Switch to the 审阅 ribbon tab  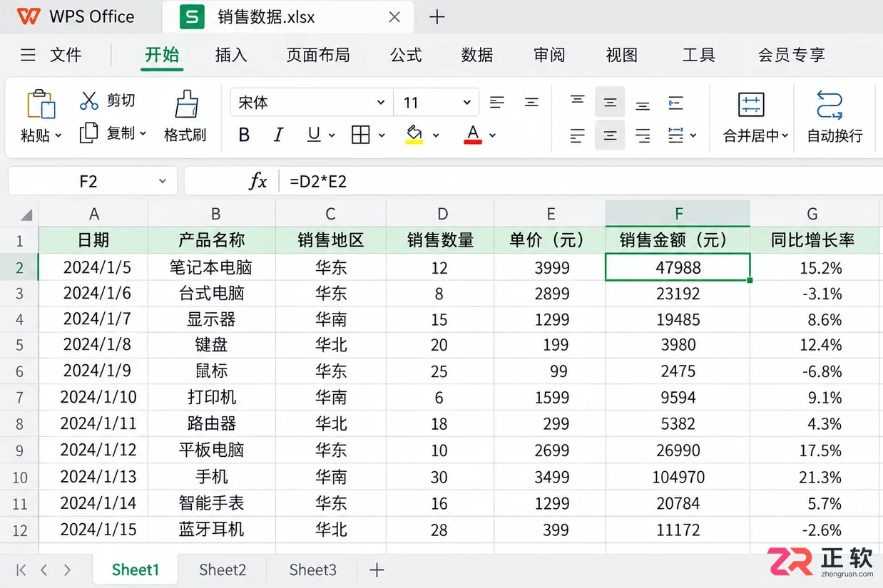click(x=549, y=55)
